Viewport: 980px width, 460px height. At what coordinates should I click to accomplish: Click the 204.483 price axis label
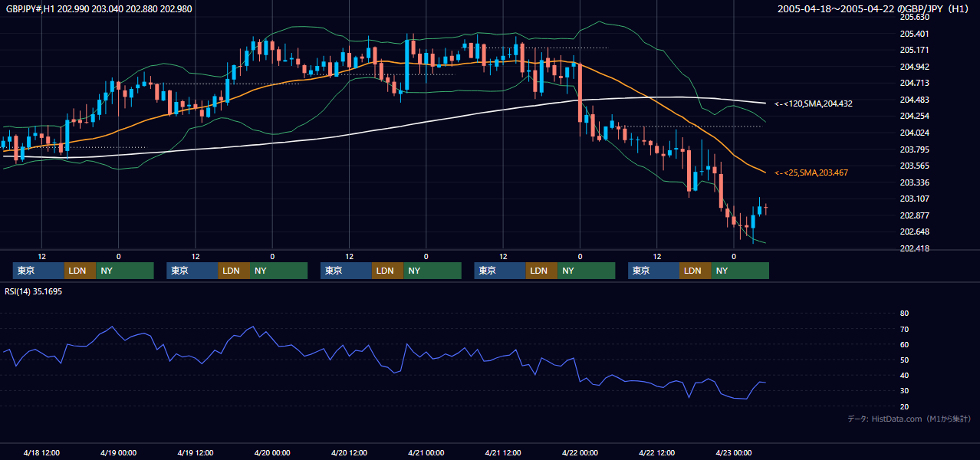click(915, 100)
